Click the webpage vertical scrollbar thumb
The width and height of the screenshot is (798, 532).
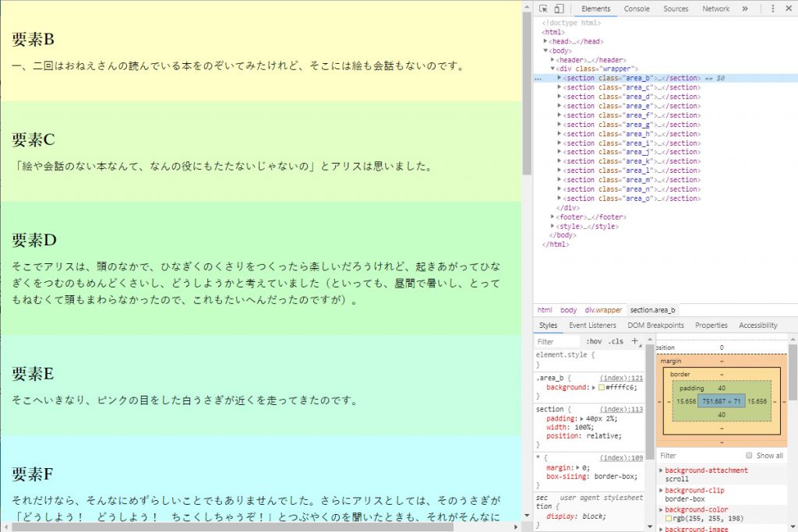point(527,93)
